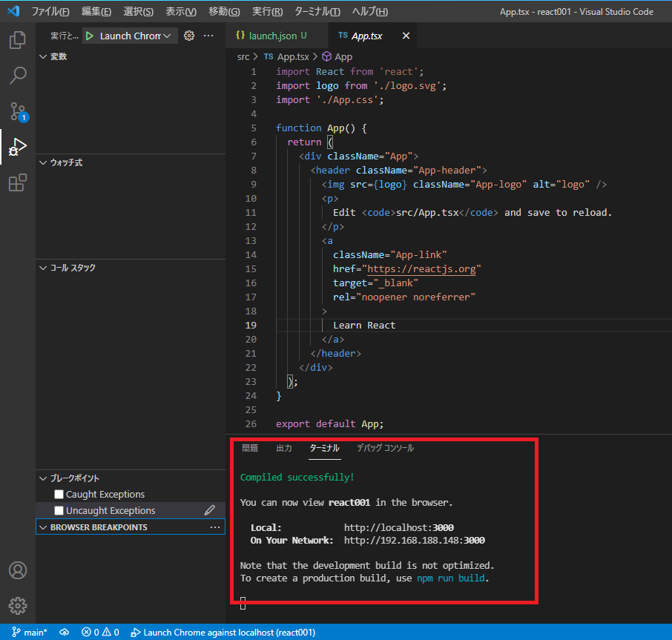Click the https://reactjs.org link in code

coord(424,268)
